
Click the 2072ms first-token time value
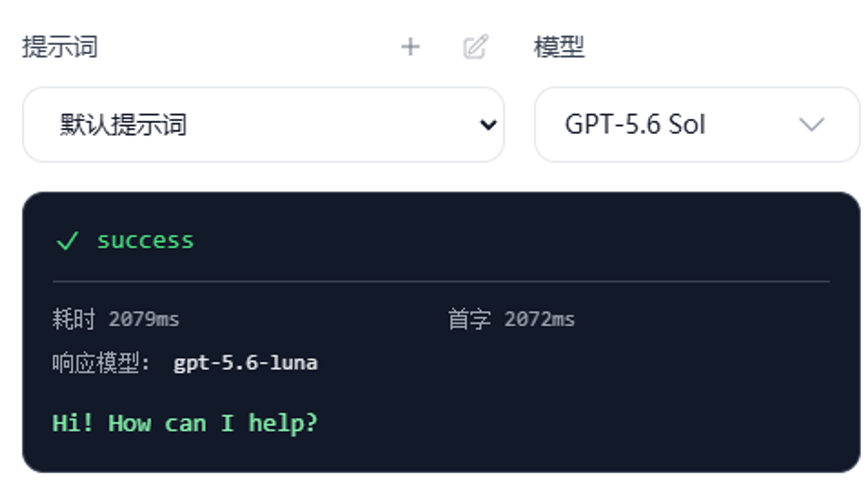(539, 319)
